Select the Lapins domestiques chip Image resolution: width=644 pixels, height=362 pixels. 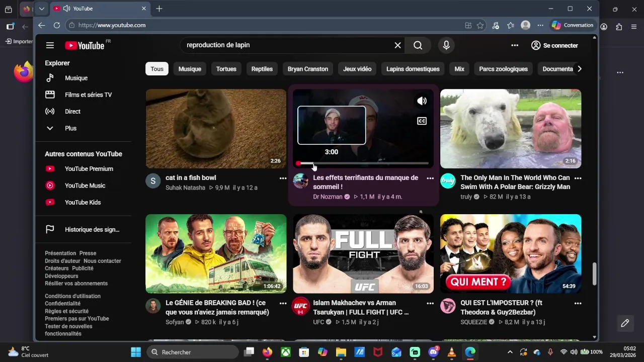click(413, 69)
